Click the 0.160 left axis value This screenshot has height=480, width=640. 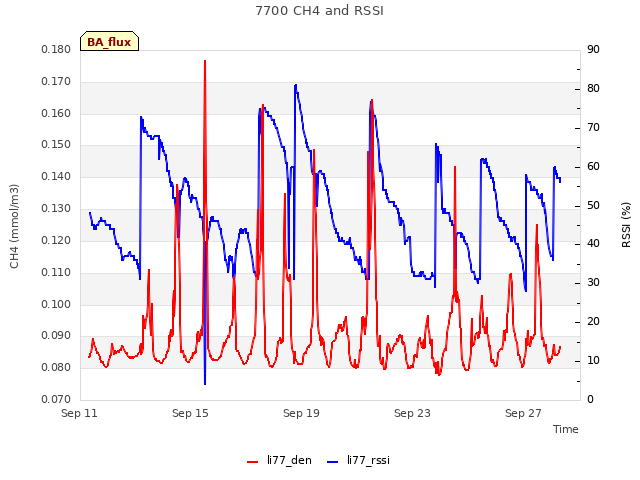click(56, 113)
